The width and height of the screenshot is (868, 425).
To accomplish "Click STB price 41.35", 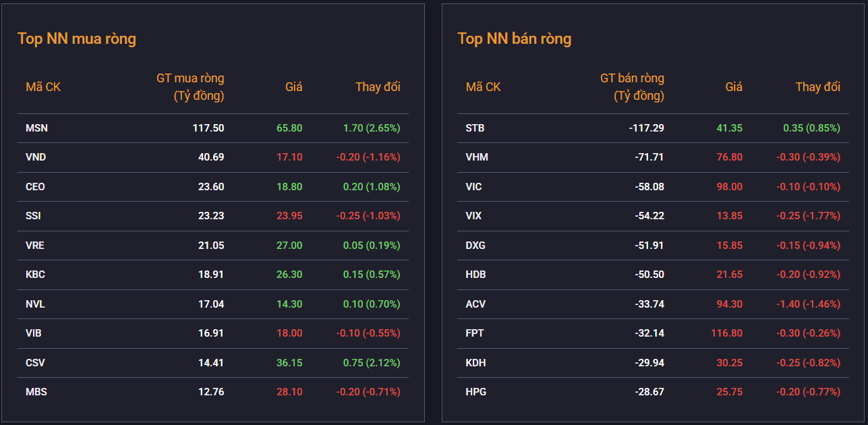I will [x=729, y=128].
